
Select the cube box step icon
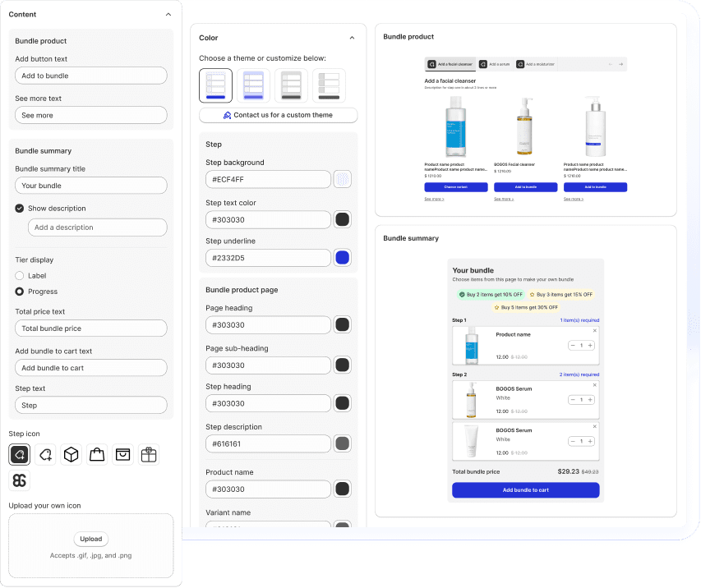[71, 454]
